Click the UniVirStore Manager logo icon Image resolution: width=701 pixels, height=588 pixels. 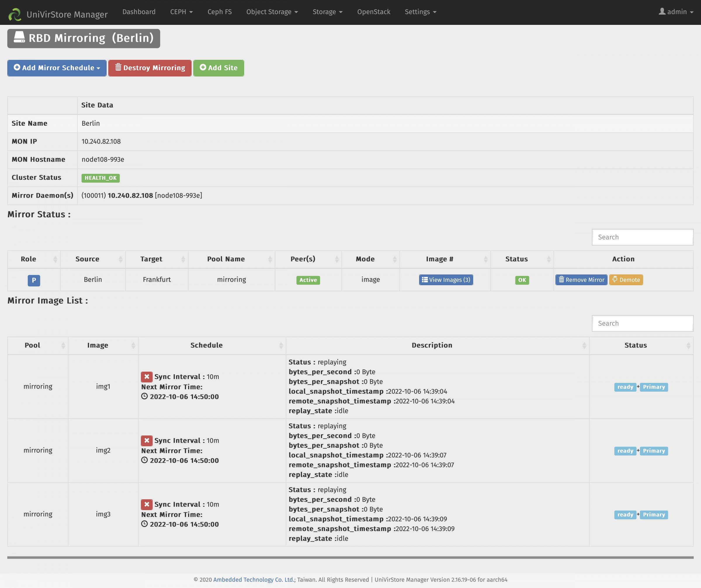point(15,14)
